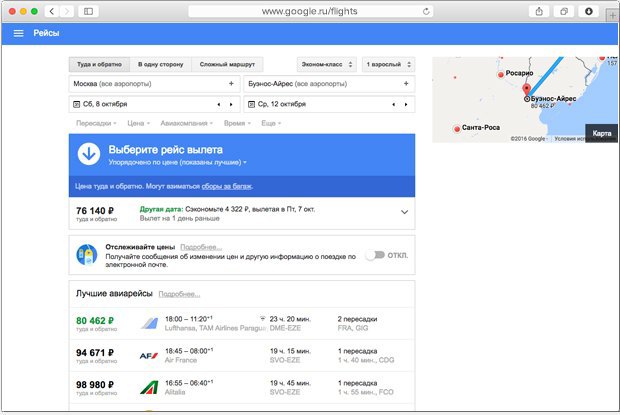The image size is (620, 415).
Task: Change sorting Упорядочено по цене dropdown
Action: pos(178,162)
